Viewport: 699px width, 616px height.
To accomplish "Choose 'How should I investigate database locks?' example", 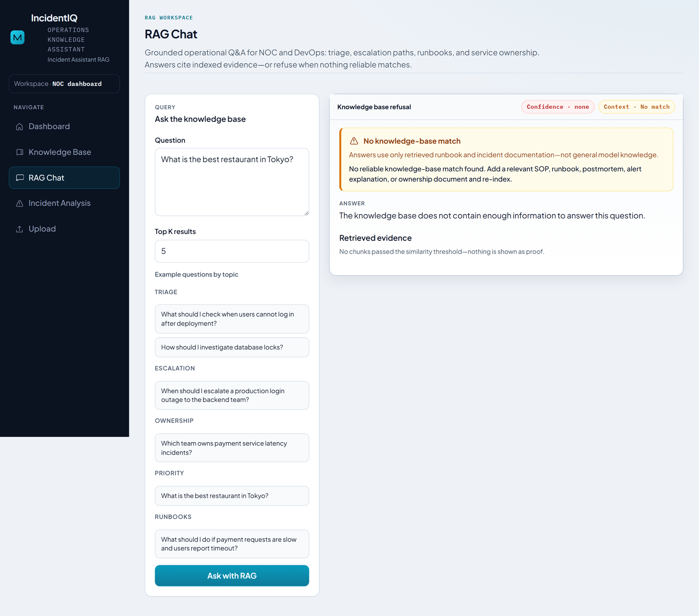I will pyautogui.click(x=232, y=347).
